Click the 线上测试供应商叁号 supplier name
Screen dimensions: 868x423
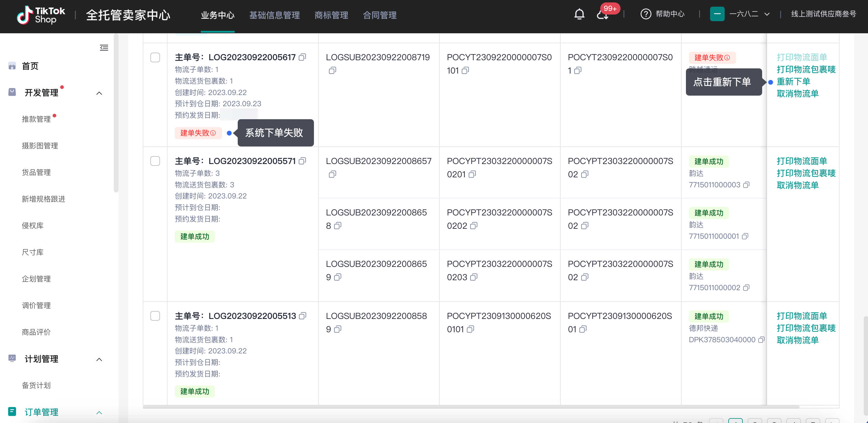[824, 14]
